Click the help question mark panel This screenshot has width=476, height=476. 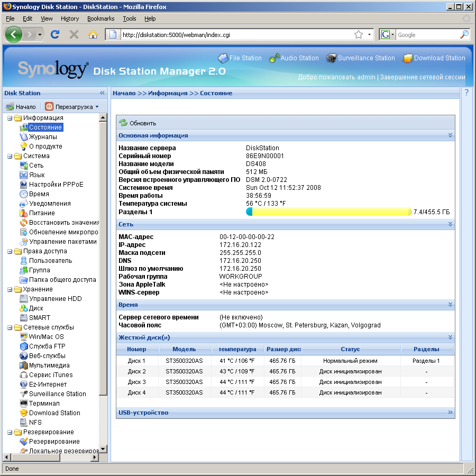coord(466,93)
